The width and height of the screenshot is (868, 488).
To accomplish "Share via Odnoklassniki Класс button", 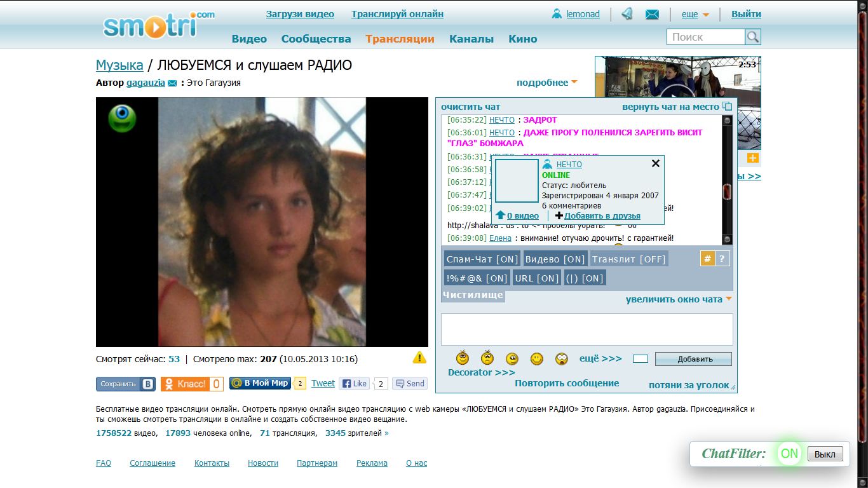I will (192, 384).
